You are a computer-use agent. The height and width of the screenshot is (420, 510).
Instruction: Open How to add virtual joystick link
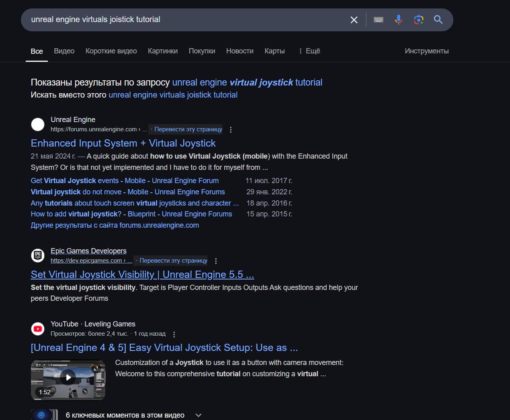point(131,214)
